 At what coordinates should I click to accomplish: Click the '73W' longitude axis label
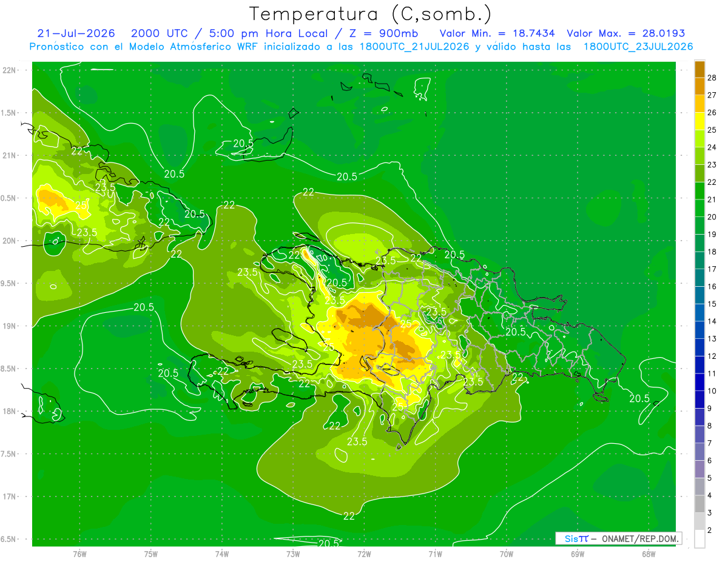click(x=293, y=554)
